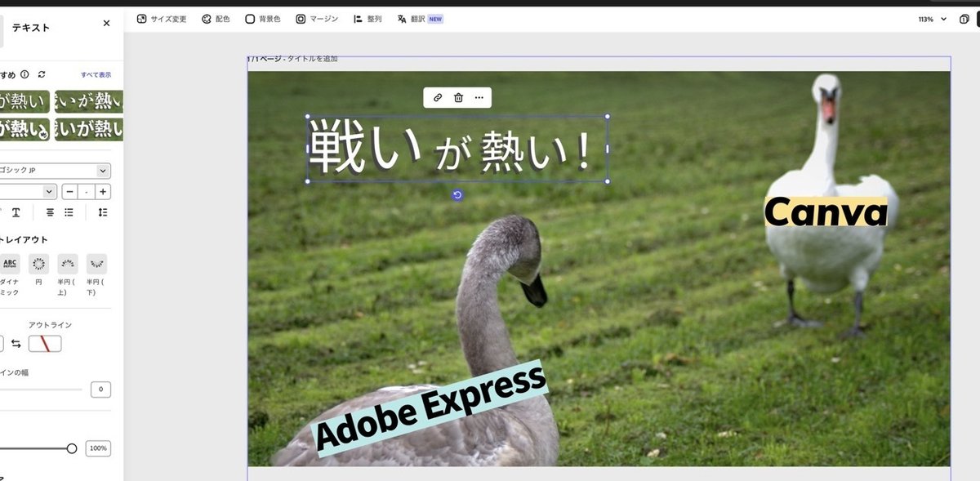Image resolution: width=980 pixels, height=481 pixels.
Task: Select the Canva text label
Action: point(826,212)
